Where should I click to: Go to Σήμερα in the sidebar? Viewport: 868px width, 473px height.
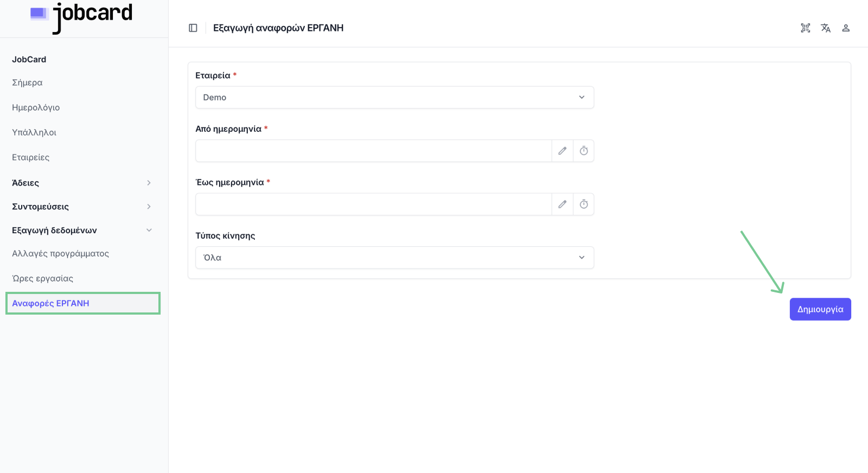27,83
